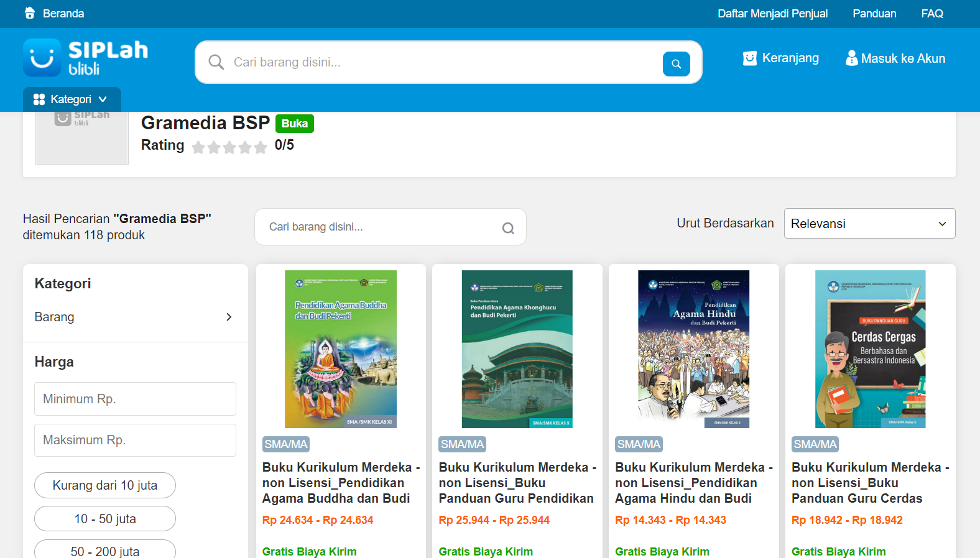Click price Rp 14.343 - Rp 14.343

pyautogui.click(x=670, y=520)
